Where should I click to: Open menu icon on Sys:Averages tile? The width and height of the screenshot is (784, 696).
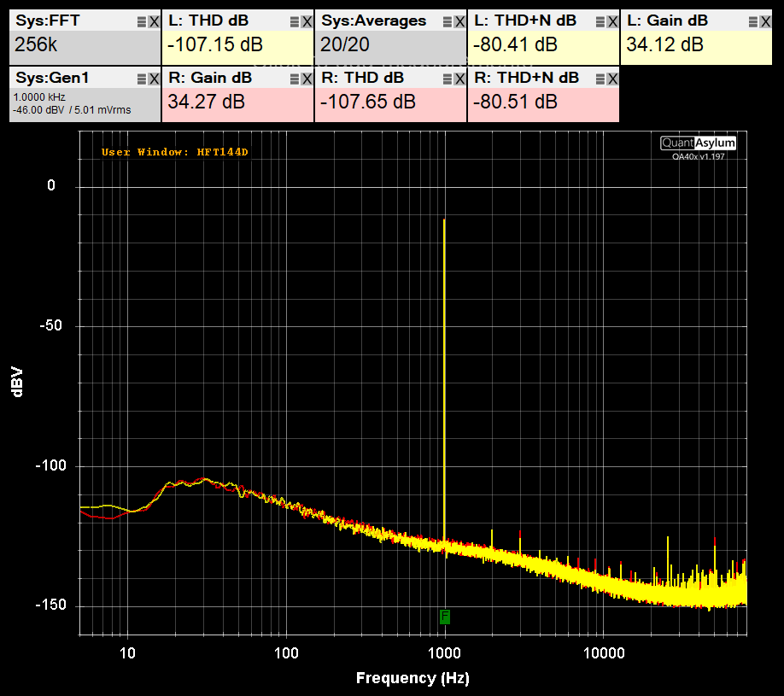tap(448, 22)
